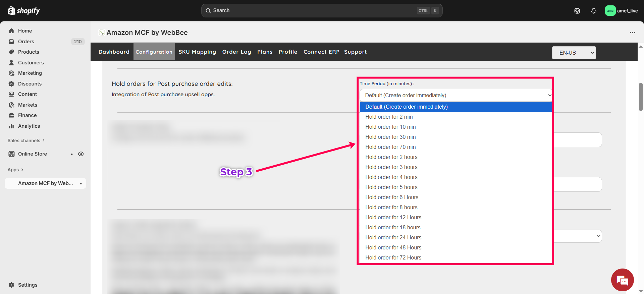
Task: Collapse the Time Period dropdown
Action: pos(455,96)
